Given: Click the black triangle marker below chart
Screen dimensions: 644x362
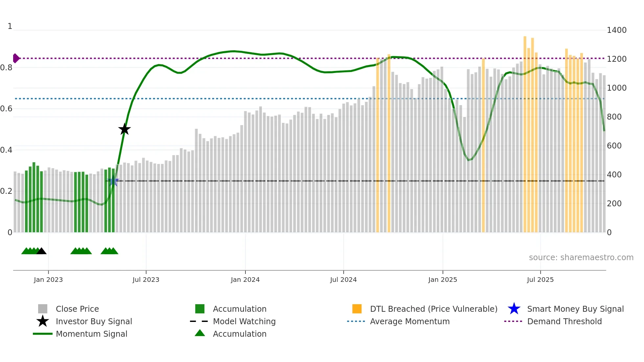Looking at the screenshot, I should coord(41,251).
